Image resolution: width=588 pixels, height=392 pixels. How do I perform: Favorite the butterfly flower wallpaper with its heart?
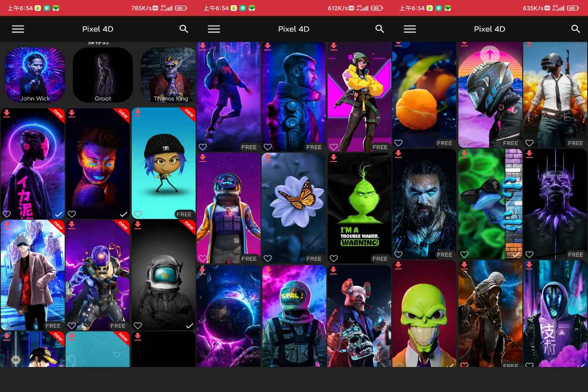[268, 259]
